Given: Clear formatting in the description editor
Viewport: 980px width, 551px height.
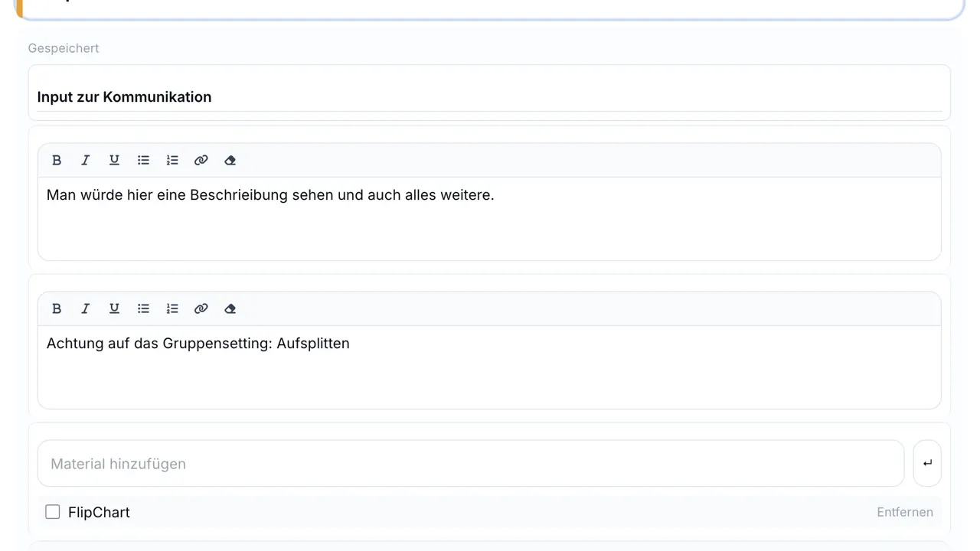Looking at the screenshot, I should coord(230,160).
